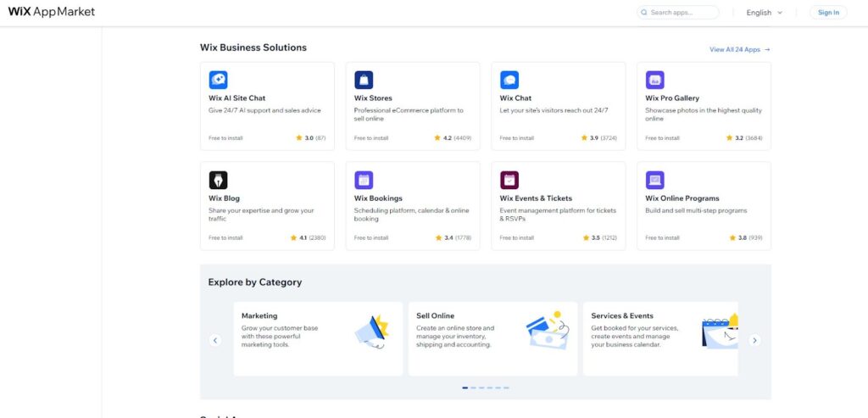Select the Sell Online category title
868x418 pixels.
[x=435, y=315]
